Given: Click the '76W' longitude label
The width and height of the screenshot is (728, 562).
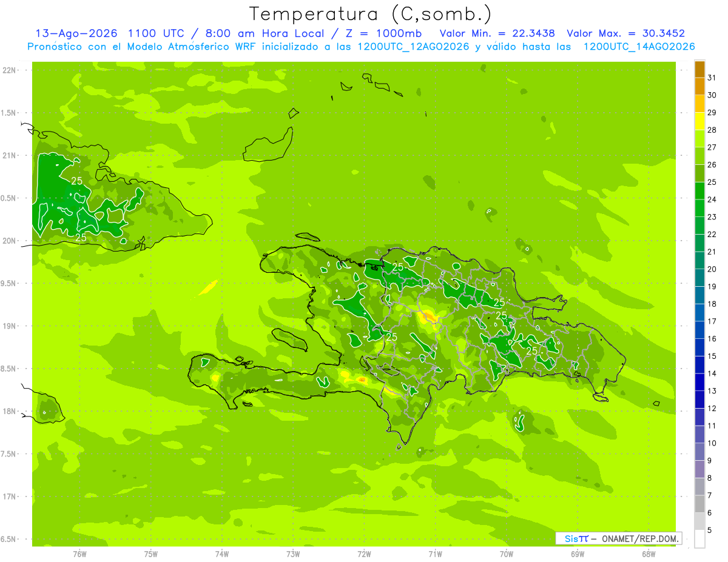Looking at the screenshot, I should 79,554.
